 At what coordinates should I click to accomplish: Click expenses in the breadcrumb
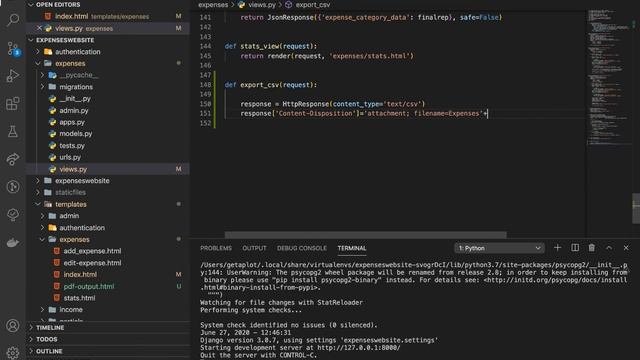[213, 5]
